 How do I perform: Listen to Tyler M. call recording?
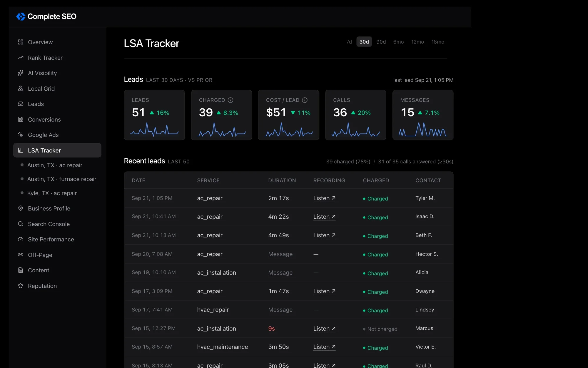[324, 198]
